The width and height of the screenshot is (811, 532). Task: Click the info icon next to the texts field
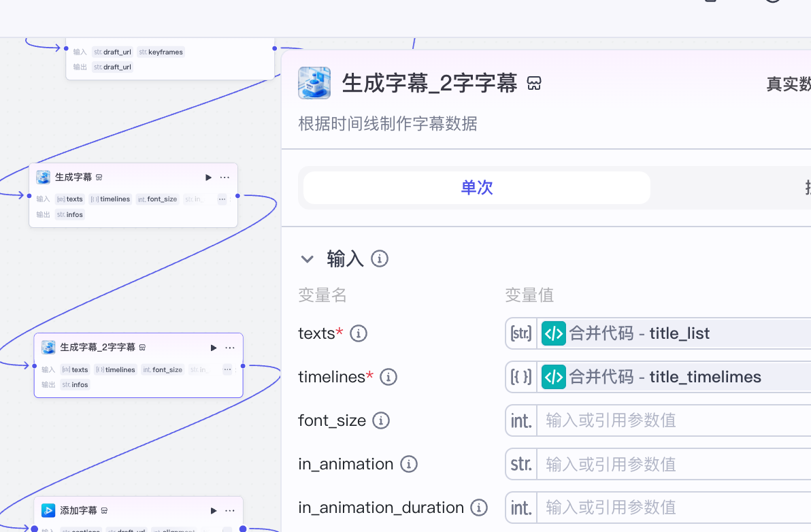(x=359, y=333)
